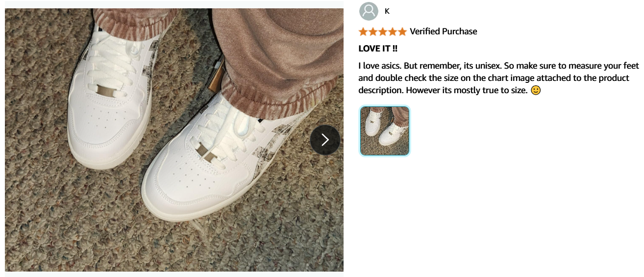
Task: Click the large sneaker review photo
Action: click(174, 140)
